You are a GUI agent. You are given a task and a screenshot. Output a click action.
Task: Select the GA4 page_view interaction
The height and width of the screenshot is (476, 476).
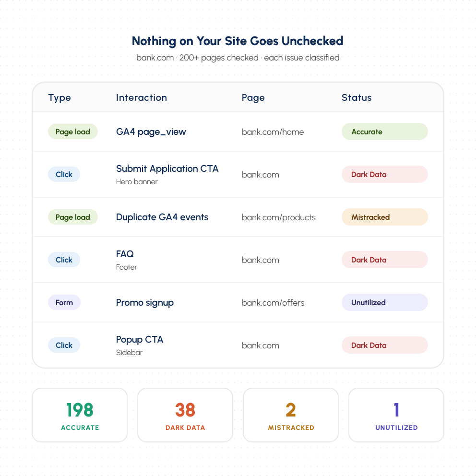pyautogui.click(x=151, y=132)
